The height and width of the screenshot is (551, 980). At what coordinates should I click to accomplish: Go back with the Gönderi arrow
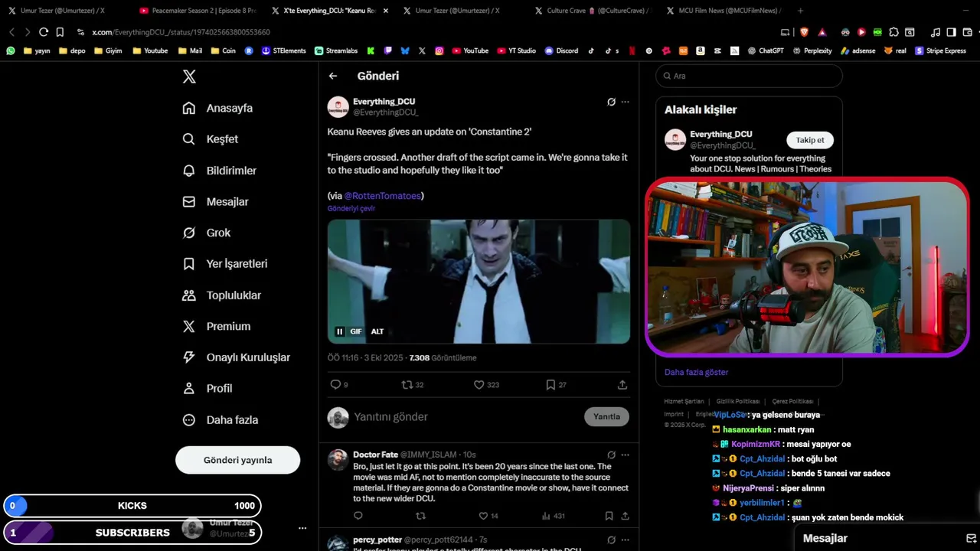click(333, 76)
